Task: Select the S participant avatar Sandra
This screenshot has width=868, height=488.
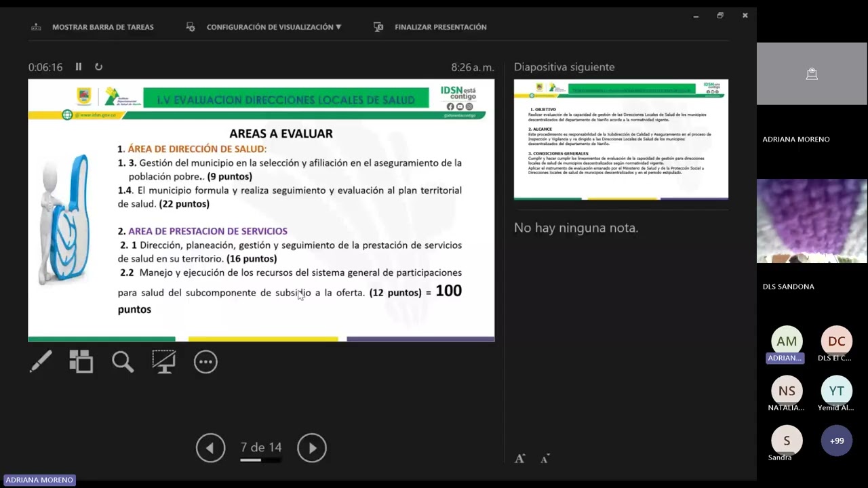Action: coord(787,441)
